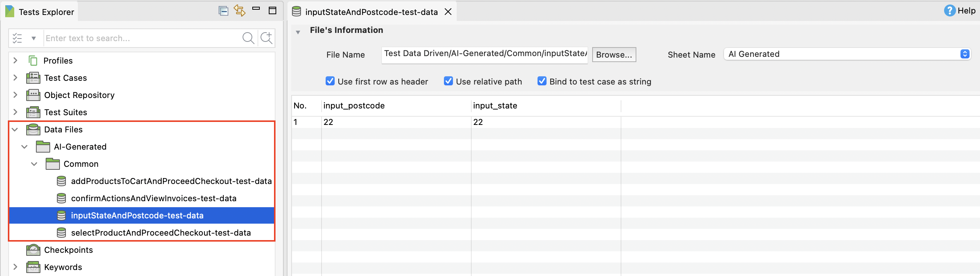980x276 pixels.
Task: Collapse the File's Information section
Action: 298,32
